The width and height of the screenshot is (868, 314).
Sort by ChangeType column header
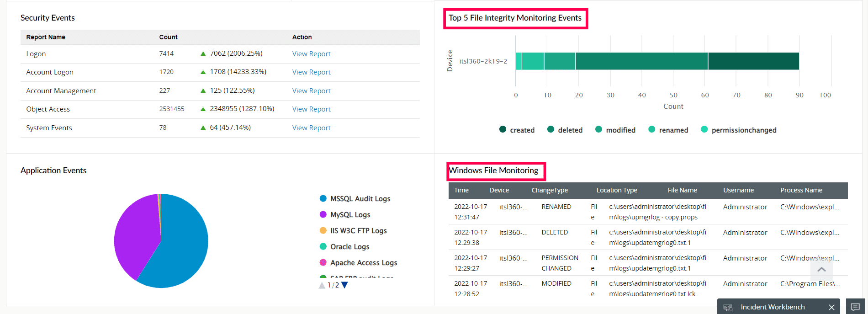coord(550,190)
